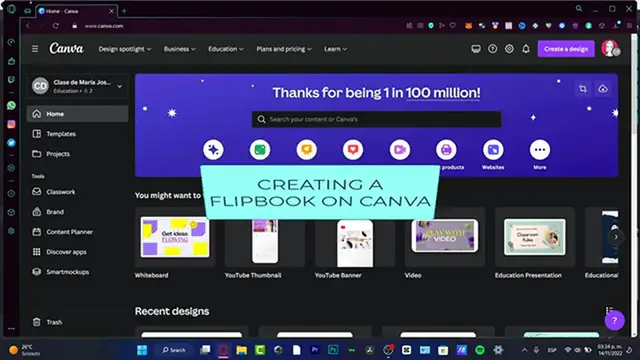The image size is (640, 360).
Task: Click the purple help bubble
Action: point(614,320)
